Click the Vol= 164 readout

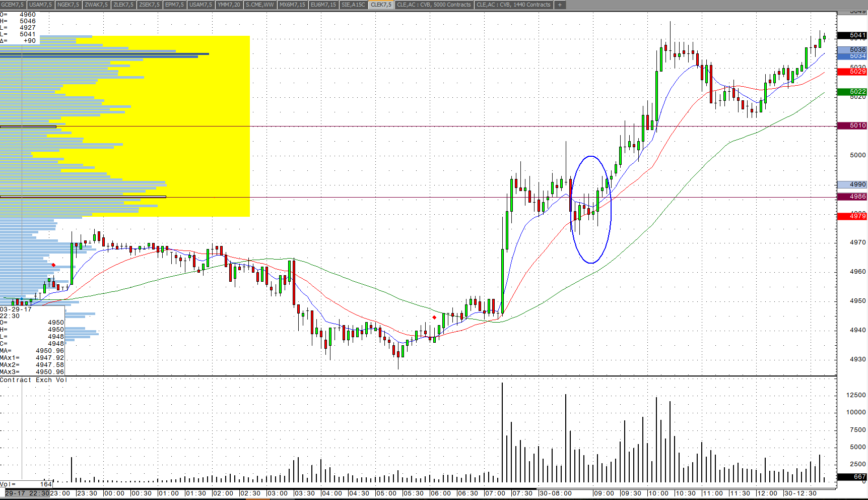26,484
